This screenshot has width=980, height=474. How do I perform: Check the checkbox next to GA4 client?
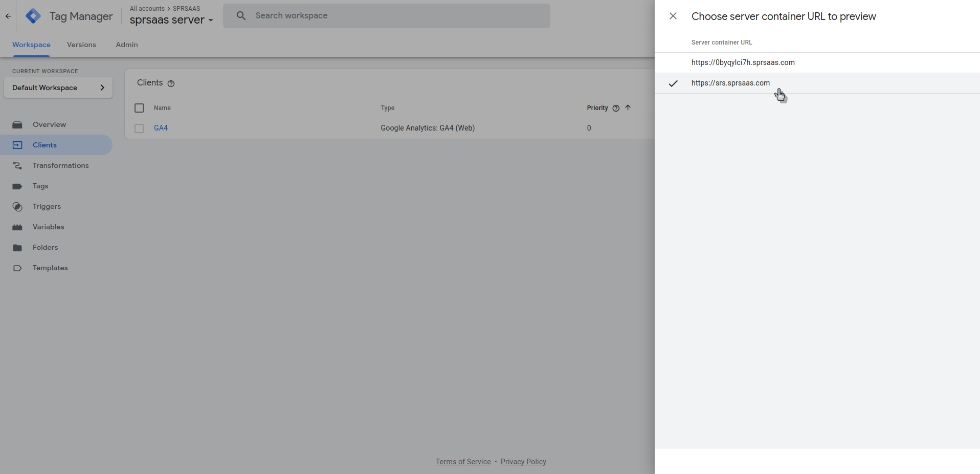click(139, 128)
